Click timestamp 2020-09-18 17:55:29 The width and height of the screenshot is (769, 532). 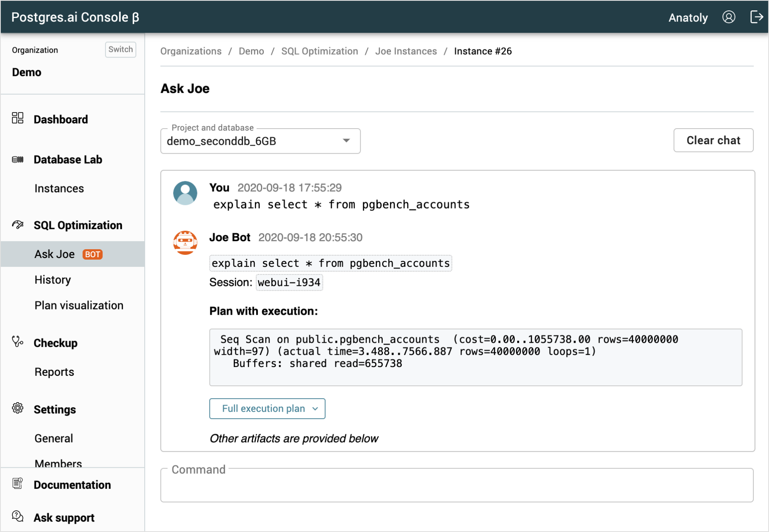(289, 188)
